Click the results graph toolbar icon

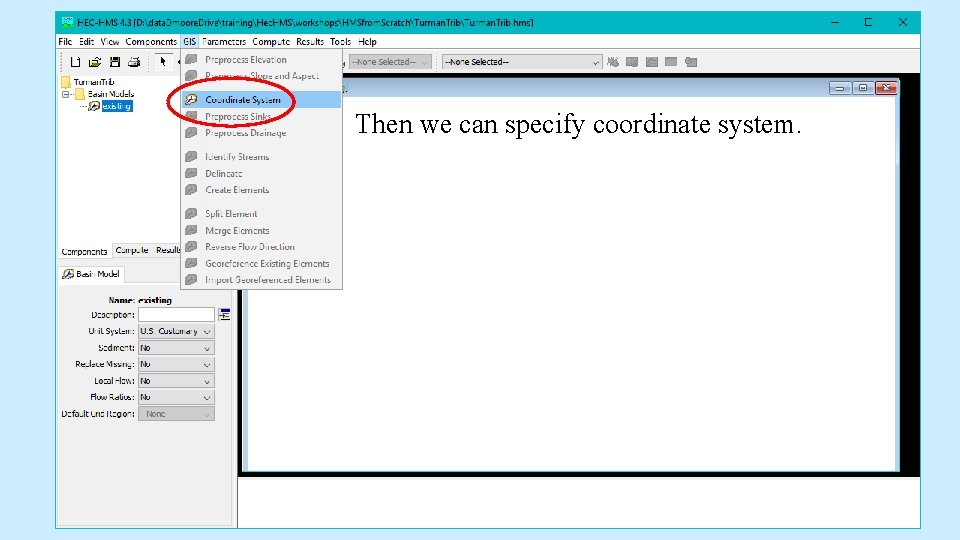[x=651, y=62]
